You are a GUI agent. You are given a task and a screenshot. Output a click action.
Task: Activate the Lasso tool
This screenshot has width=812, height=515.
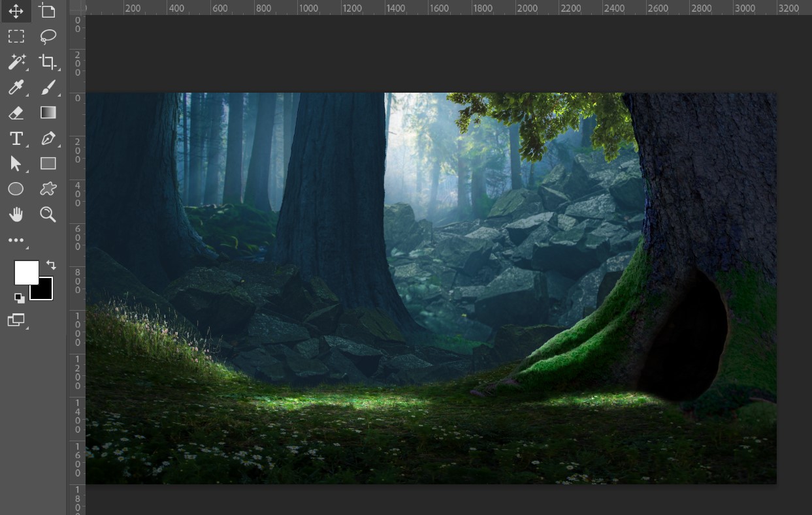[x=48, y=37]
